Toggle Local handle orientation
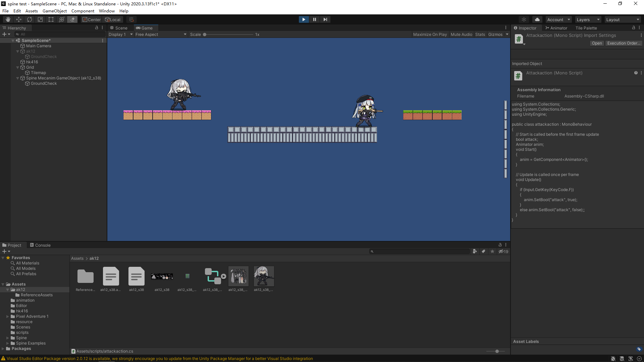The width and height of the screenshot is (644, 362). [x=113, y=19]
